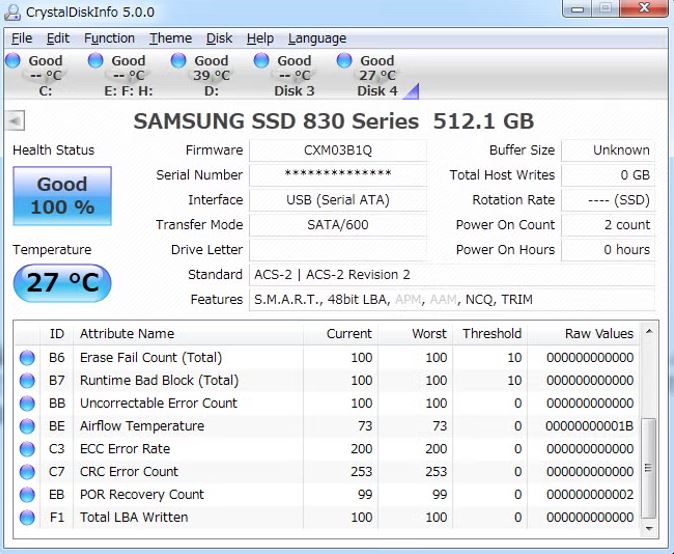Go to previous disk with left arrow
The height and width of the screenshot is (554, 674).
click(15, 121)
